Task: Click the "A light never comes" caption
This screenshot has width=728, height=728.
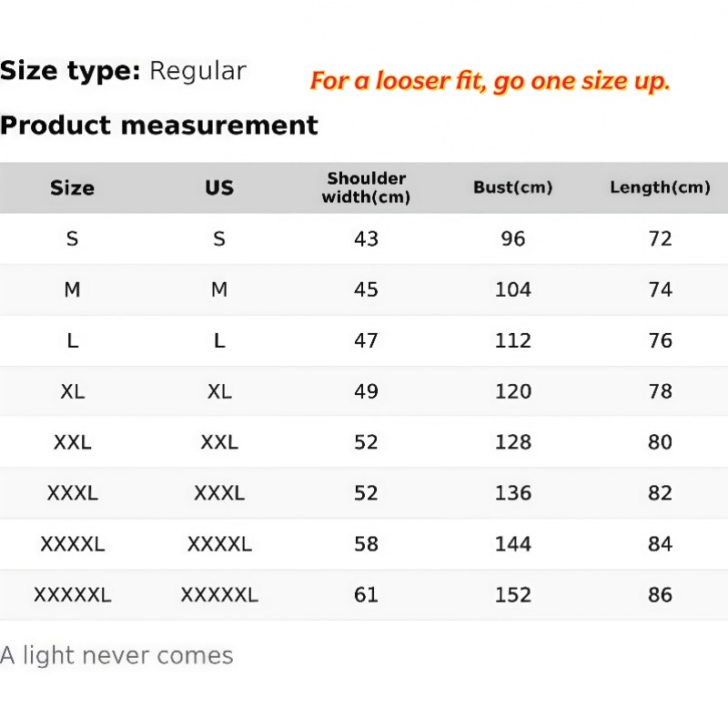Action: pos(116,655)
